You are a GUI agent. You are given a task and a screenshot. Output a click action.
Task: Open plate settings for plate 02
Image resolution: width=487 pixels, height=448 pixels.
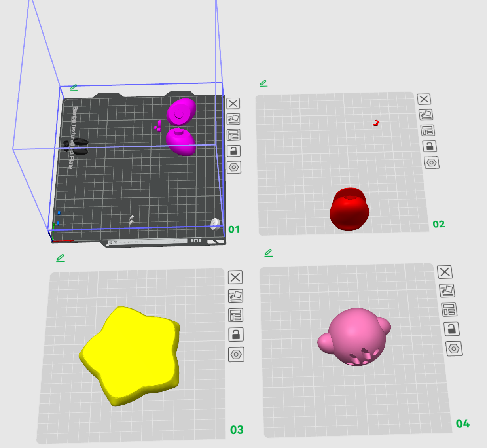[432, 163]
